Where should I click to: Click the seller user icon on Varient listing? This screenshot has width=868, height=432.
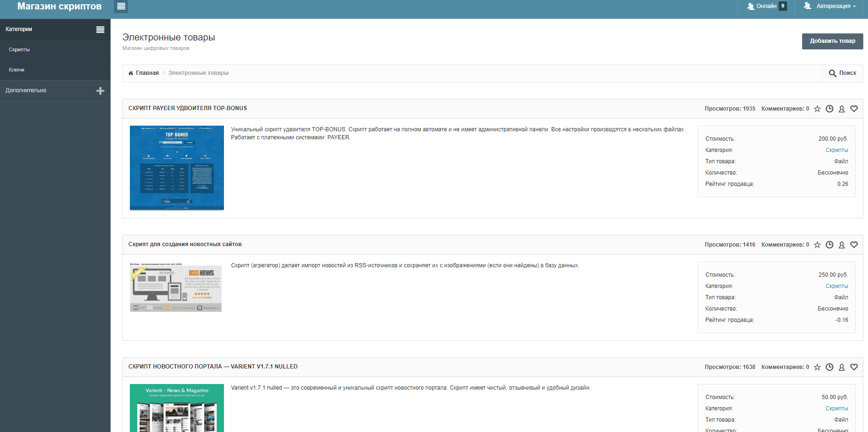pyautogui.click(x=842, y=367)
